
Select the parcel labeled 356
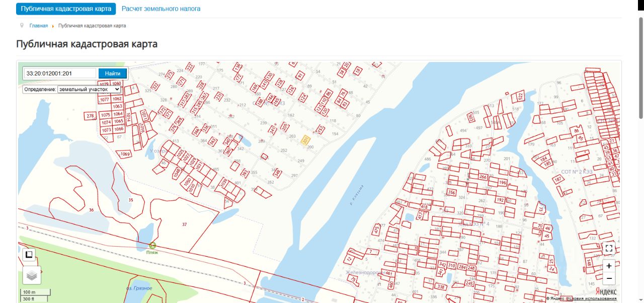[x=451, y=192]
